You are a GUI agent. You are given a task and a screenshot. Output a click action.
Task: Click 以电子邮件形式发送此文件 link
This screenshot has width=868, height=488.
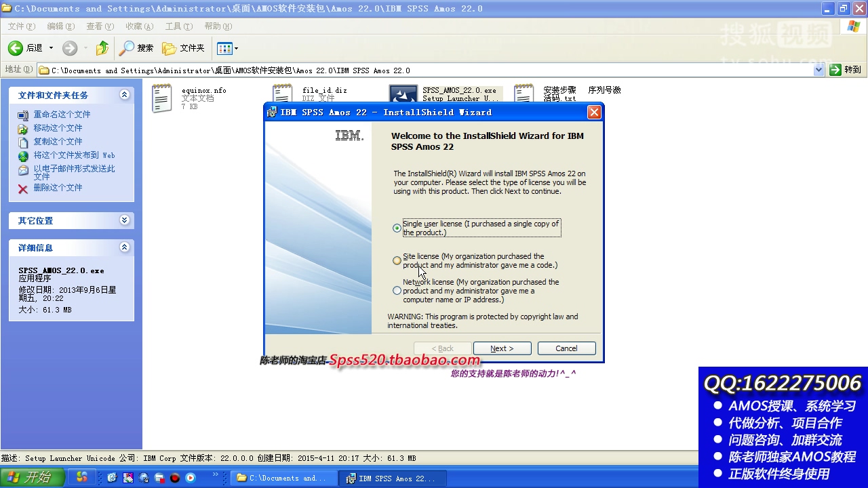tap(75, 172)
